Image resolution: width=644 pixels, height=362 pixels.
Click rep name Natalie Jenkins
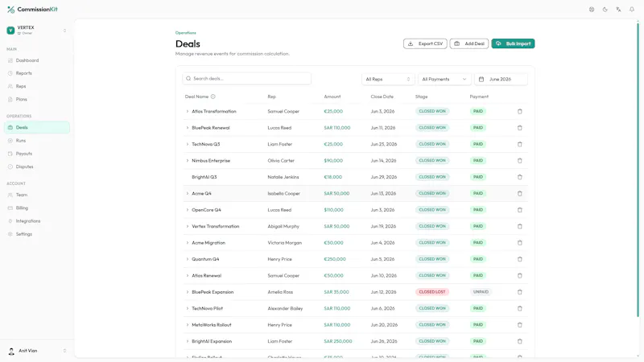pyautogui.click(x=283, y=177)
